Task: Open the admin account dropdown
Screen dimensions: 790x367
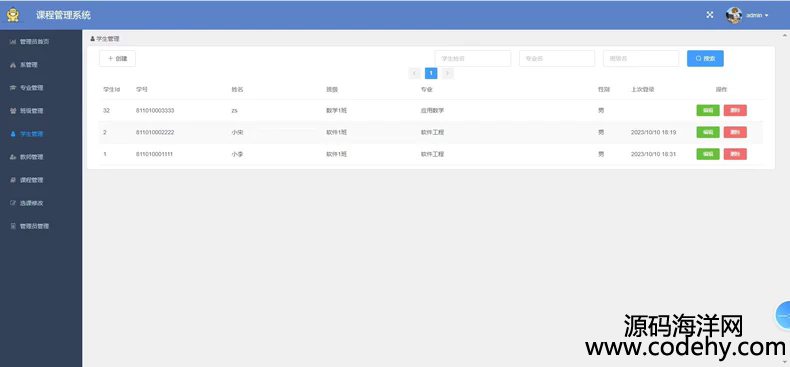Action: click(x=747, y=15)
